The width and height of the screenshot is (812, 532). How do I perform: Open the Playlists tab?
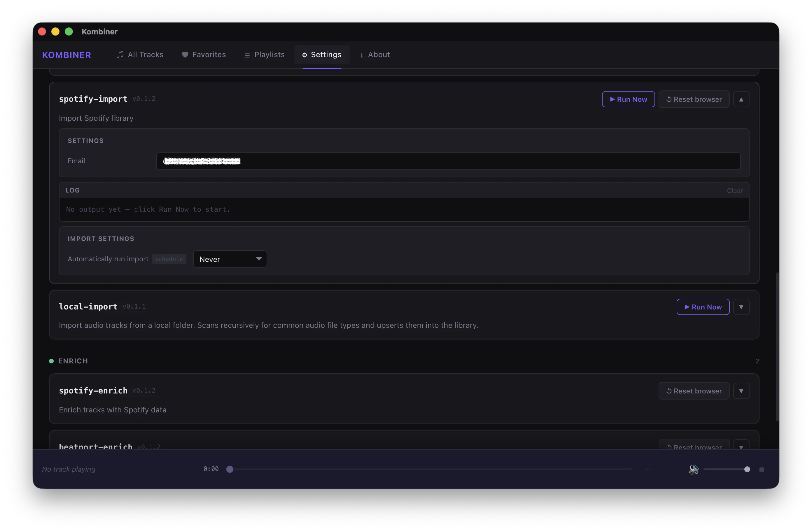[x=265, y=55]
